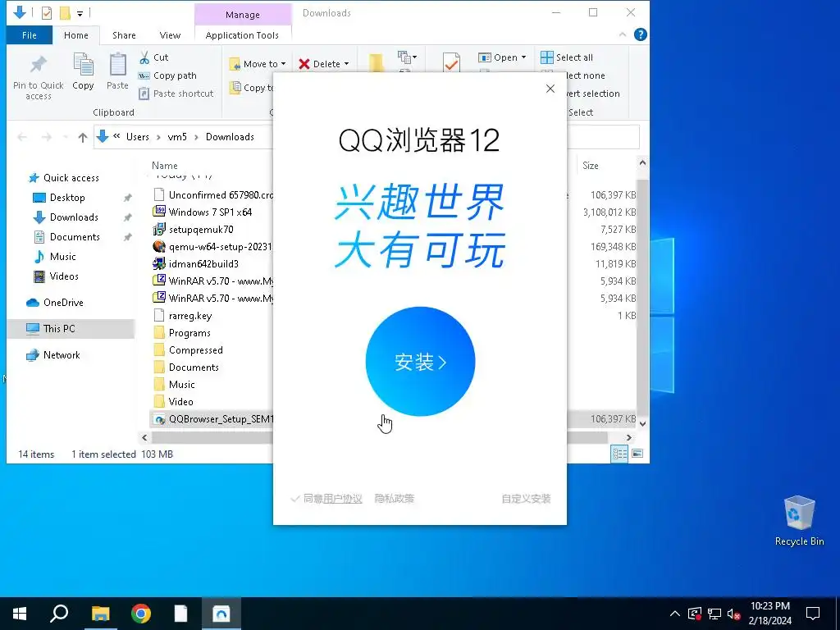Click the red Delete icon
This screenshot has width=840, height=630.
pos(304,64)
